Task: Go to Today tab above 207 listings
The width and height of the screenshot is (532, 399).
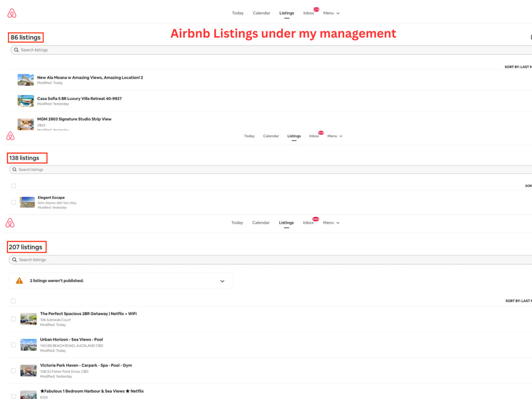Action: pos(237,223)
